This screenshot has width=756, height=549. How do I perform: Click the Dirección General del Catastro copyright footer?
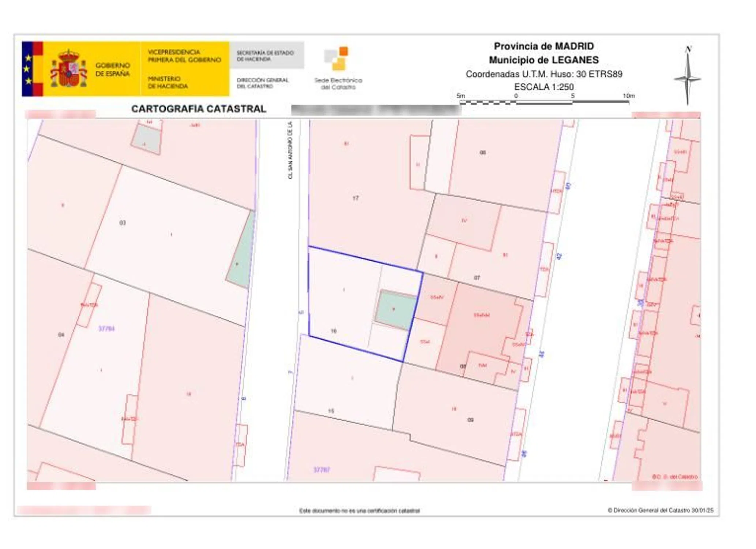point(660,510)
